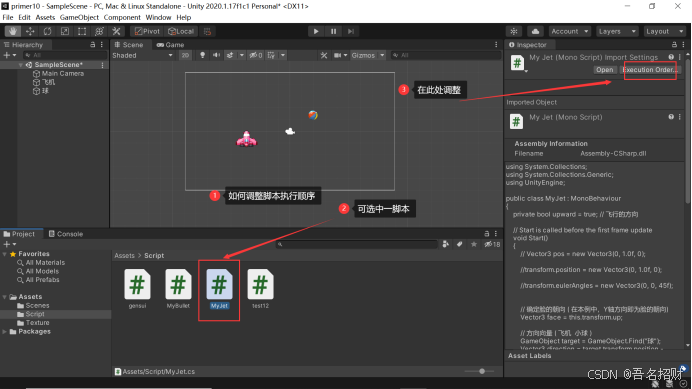Open scene camera settings icon

(x=338, y=55)
